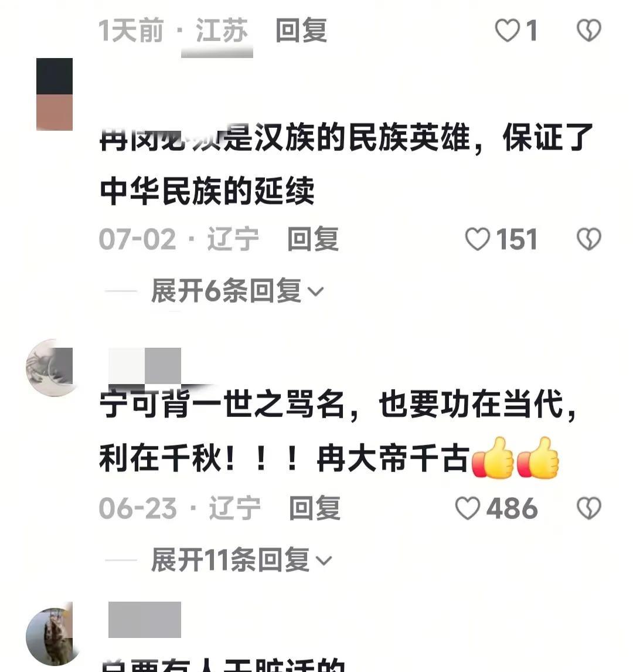633x672 pixels.
Task: Like the comment with 486 likes
Action: tap(467, 508)
